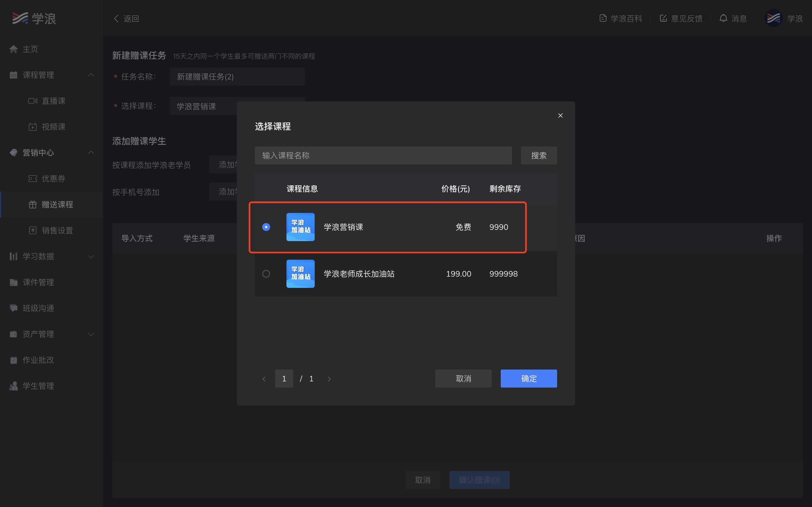
Task: Expand the 资产管理 section
Action: [91, 334]
